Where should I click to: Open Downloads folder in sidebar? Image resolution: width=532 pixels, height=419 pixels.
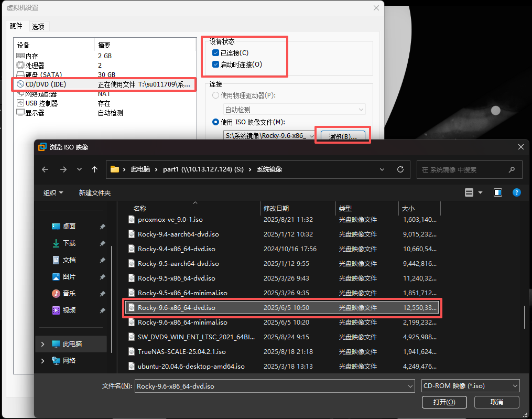(x=69, y=243)
